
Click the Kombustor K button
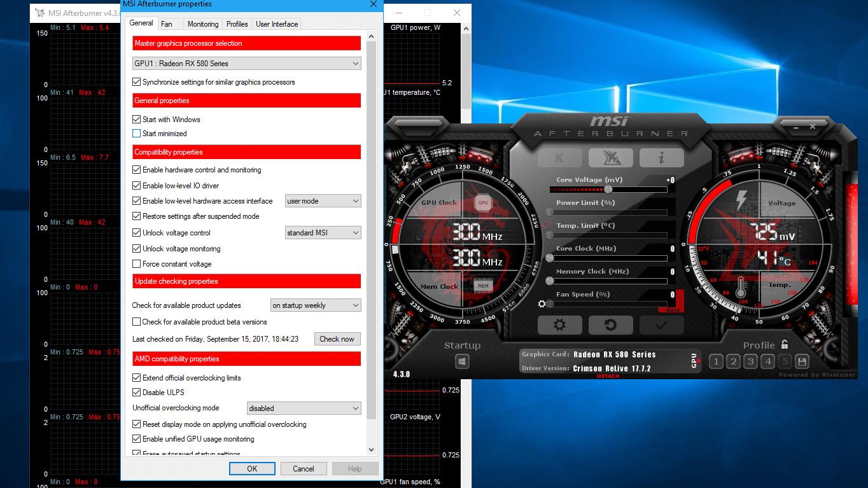click(x=559, y=158)
